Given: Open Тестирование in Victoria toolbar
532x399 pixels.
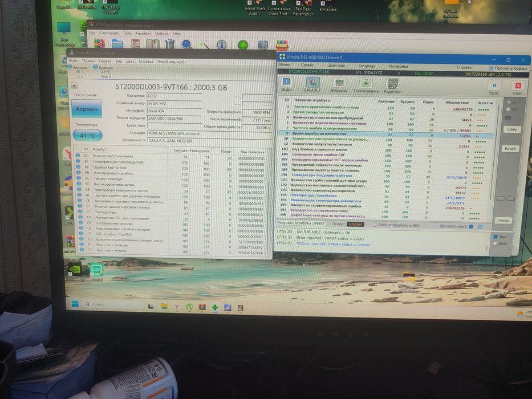Looking at the screenshot, I should pyautogui.click(x=366, y=86).
